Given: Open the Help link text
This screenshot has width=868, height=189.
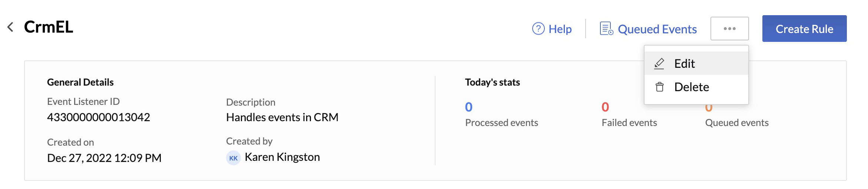Looking at the screenshot, I should click(560, 29).
